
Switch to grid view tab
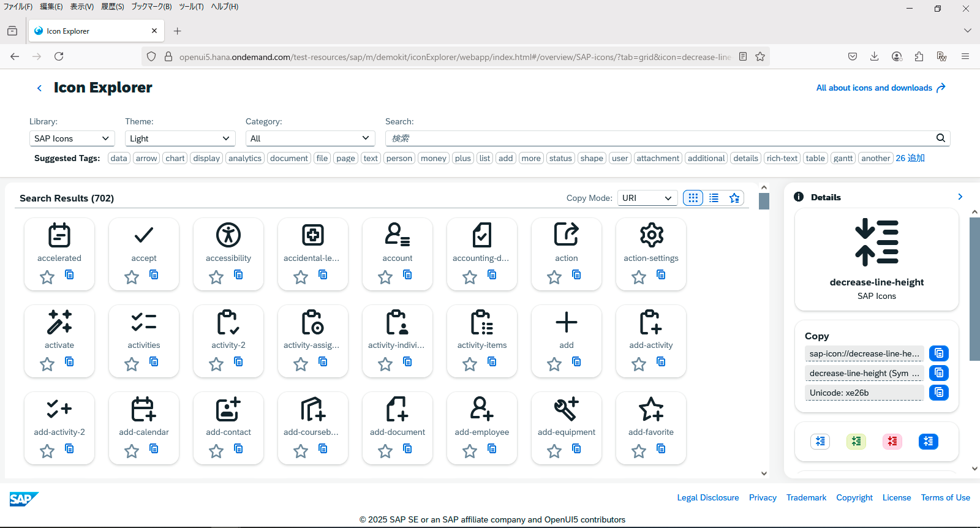tap(693, 198)
